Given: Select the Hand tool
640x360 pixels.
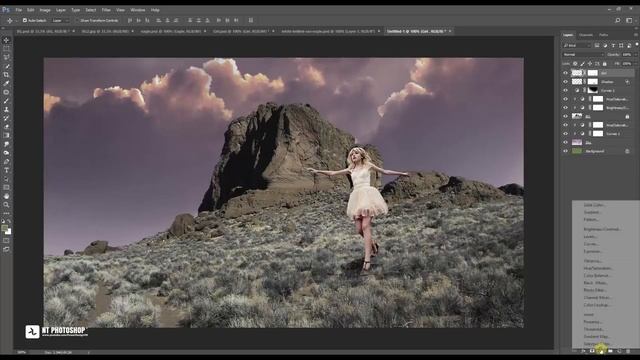Looking at the screenshot, I should pyautogui.click(x=6, y=196).
